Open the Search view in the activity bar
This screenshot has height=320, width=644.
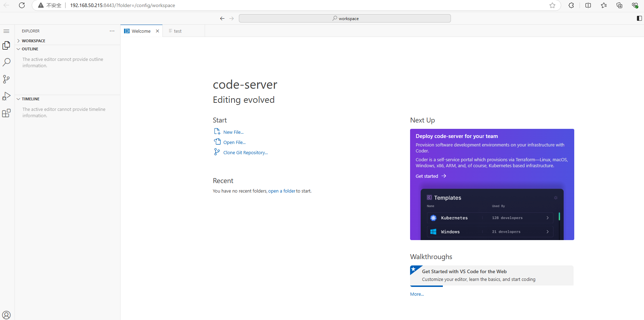6,62
